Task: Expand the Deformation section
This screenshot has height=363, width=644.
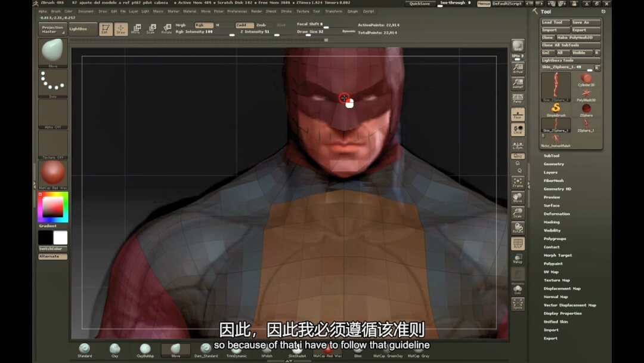Action: click(x=556, y=214)
